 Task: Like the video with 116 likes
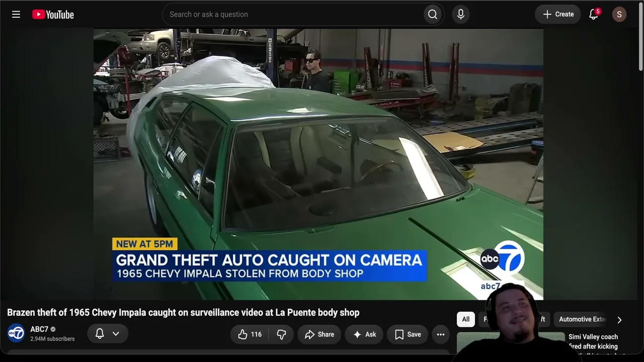point(250,334)
